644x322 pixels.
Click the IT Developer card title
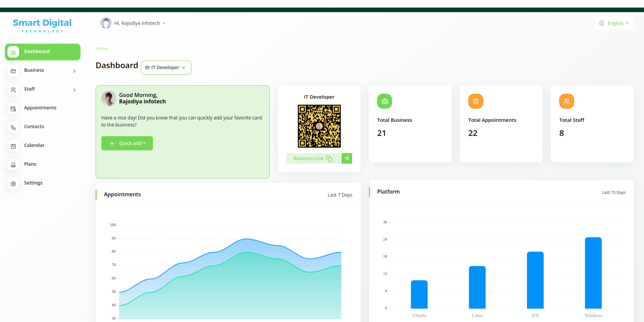point(319,97)
